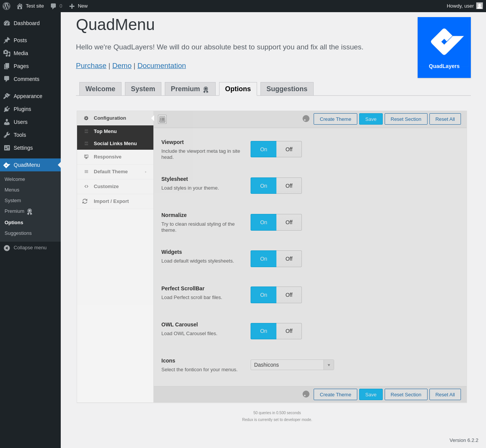This screenshot has height=448, width=486.
Task: Click the Tools wrench icon
Action: click(x=7, y=135)
